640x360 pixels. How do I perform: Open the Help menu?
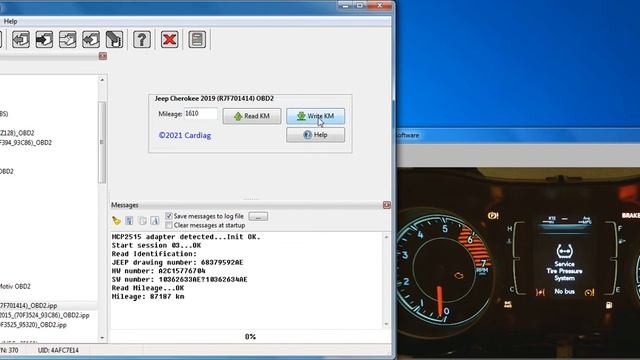pyautogui.click(x=10, y=21)
